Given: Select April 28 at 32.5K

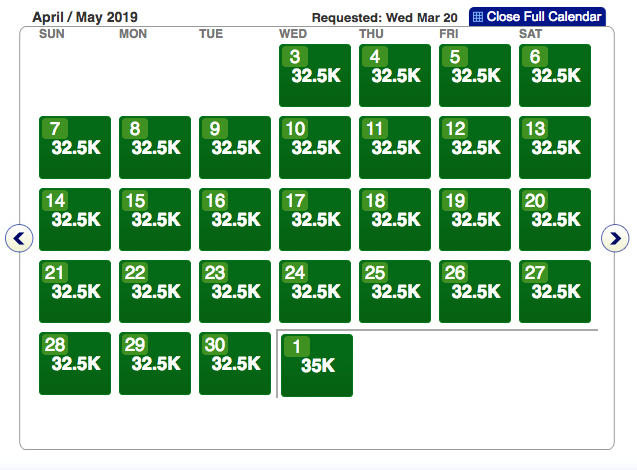Looking at the screenshot, I should click(75, 363).
